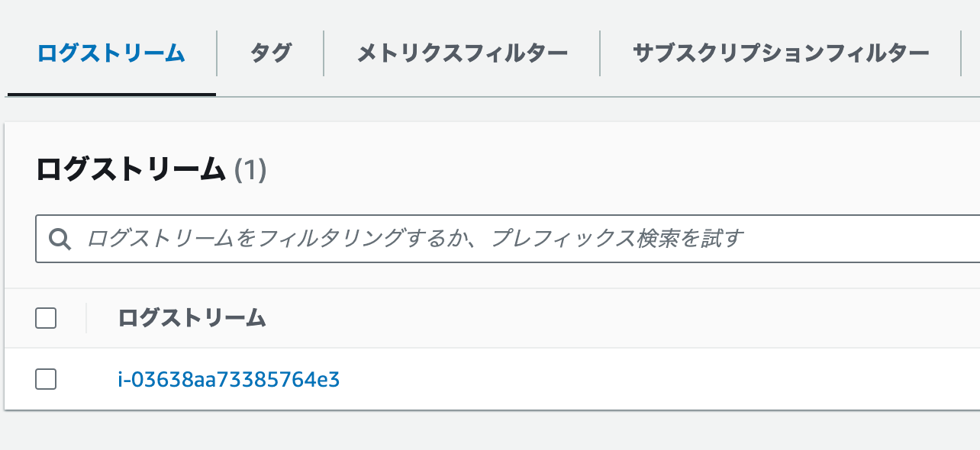Check the select-all checkbox in the table header
Image resolution: width=980 pixels, height=450 pixels.
pos(46,318)
